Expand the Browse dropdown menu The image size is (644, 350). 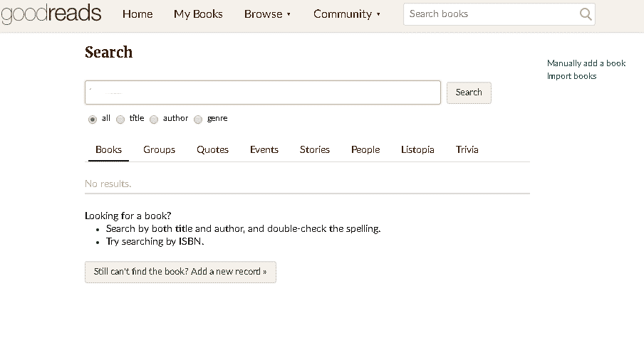(267, 14)
